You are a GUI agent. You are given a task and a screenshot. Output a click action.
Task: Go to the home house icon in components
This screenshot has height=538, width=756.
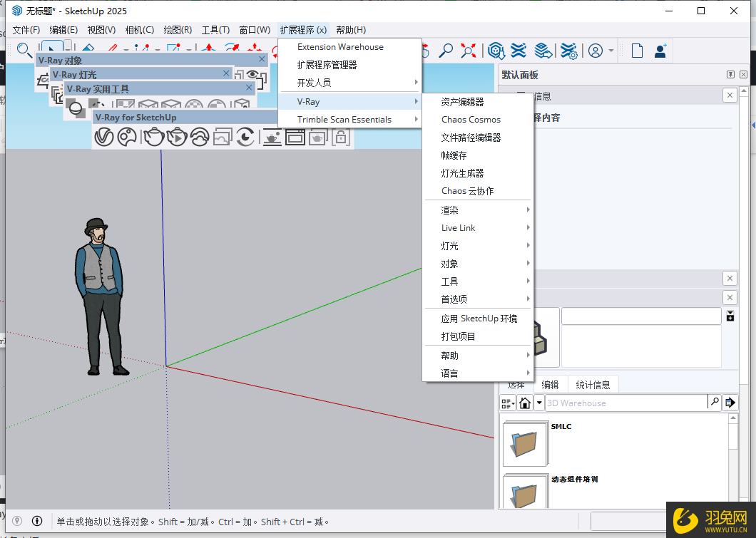point(525,403)
